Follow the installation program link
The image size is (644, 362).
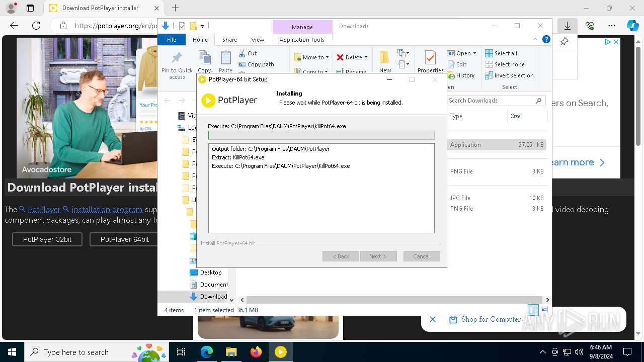(x=107, y=209)
